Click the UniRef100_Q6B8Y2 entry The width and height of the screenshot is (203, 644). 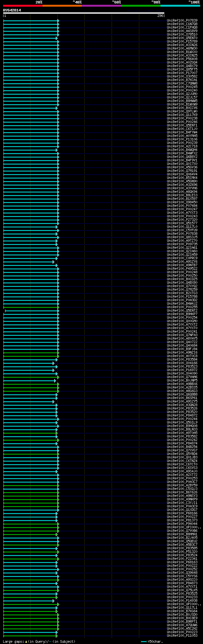182,157
